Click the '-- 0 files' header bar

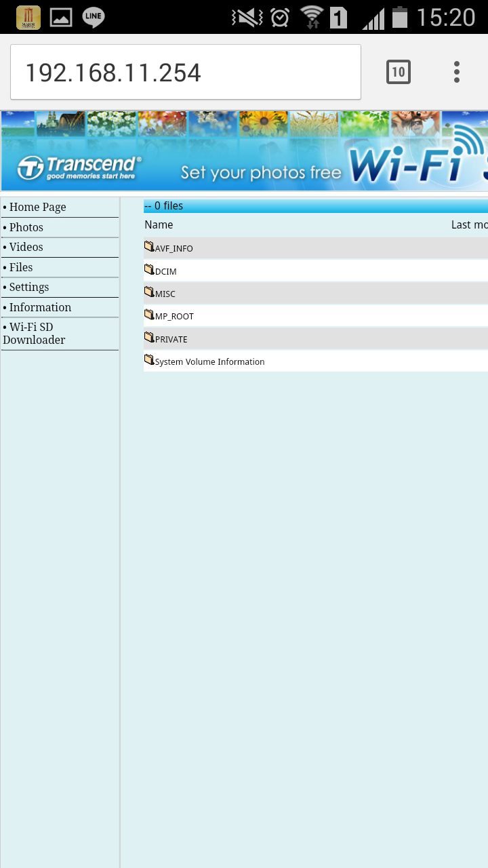coord(316,206)
